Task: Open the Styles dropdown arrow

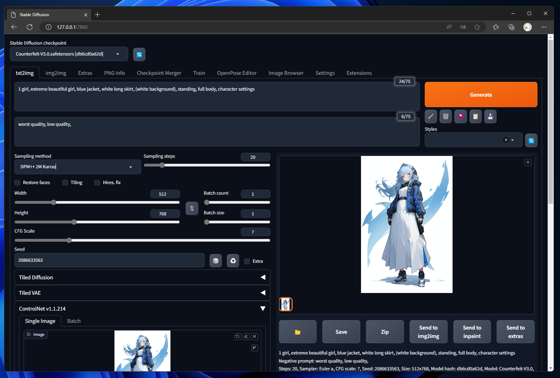Action: click(x=512, y=140)
